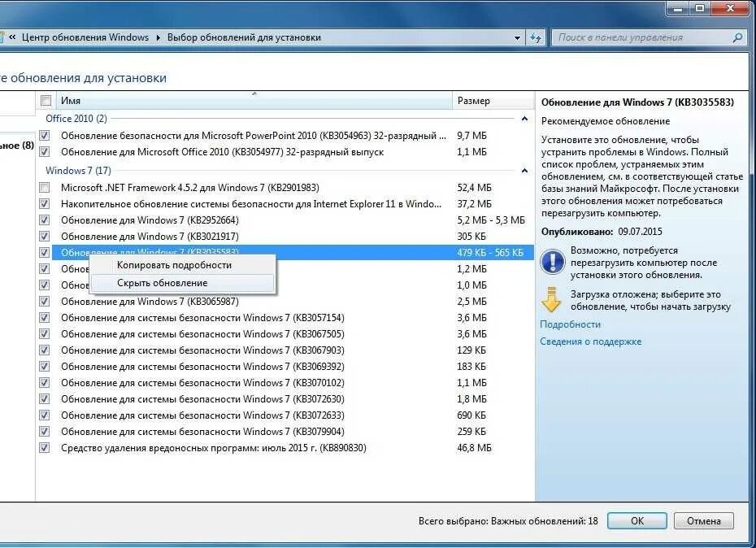Click the OK button
The image size is (756, 548).
click(x=637, y=521)
